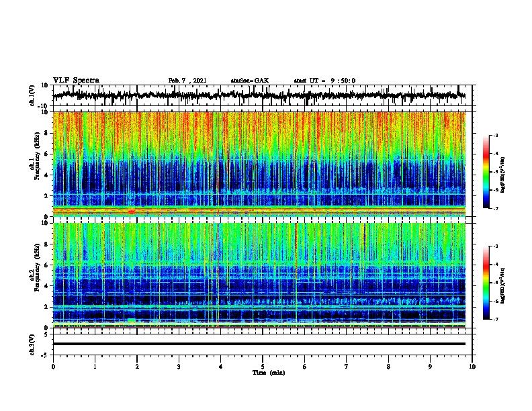Click time axis tick label "9"
Viewport: 532px width, 411px height.
pos(430,367)
